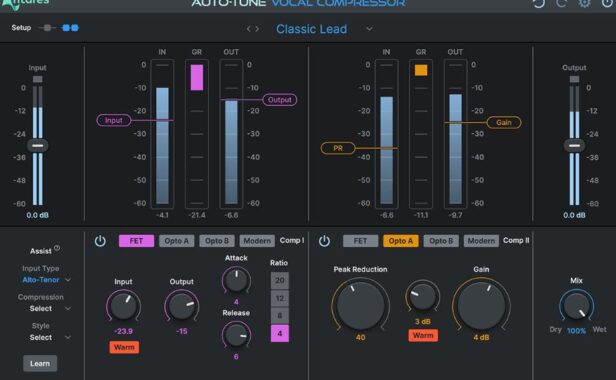Open the Classic Lead preset dropdown
The width and height of the screenshot is (616, 380).
(369, 29)
